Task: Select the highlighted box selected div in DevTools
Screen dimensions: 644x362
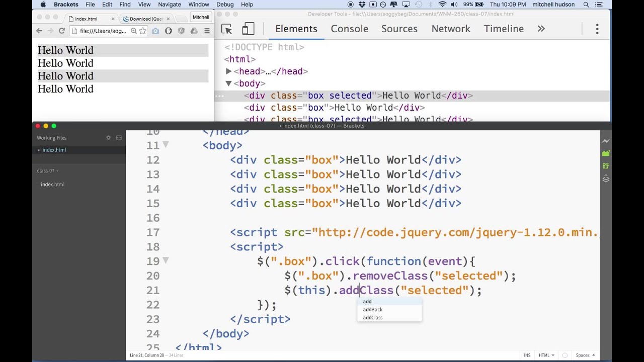Action: pyautogui.click(x=412, y=96)
